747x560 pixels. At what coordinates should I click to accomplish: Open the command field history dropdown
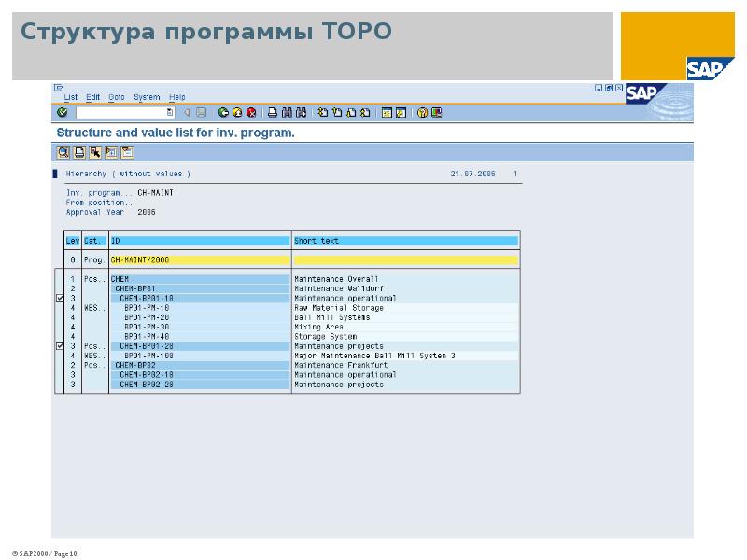pyautogui.click(x=170, y=112)
